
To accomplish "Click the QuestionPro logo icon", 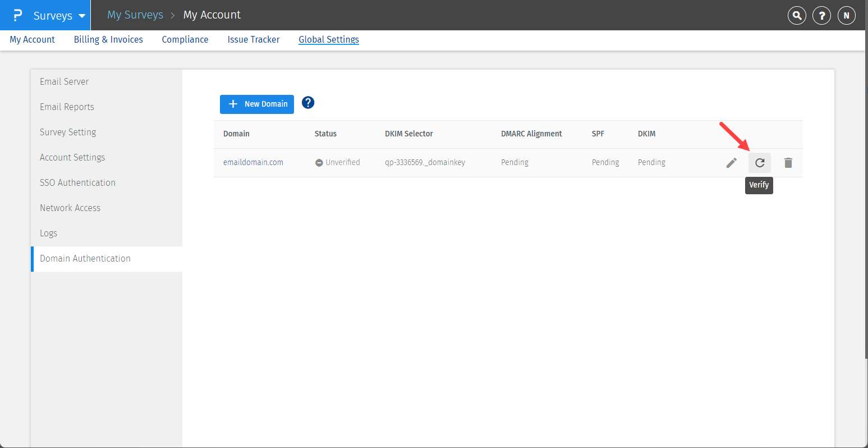I will coord(17,15).
